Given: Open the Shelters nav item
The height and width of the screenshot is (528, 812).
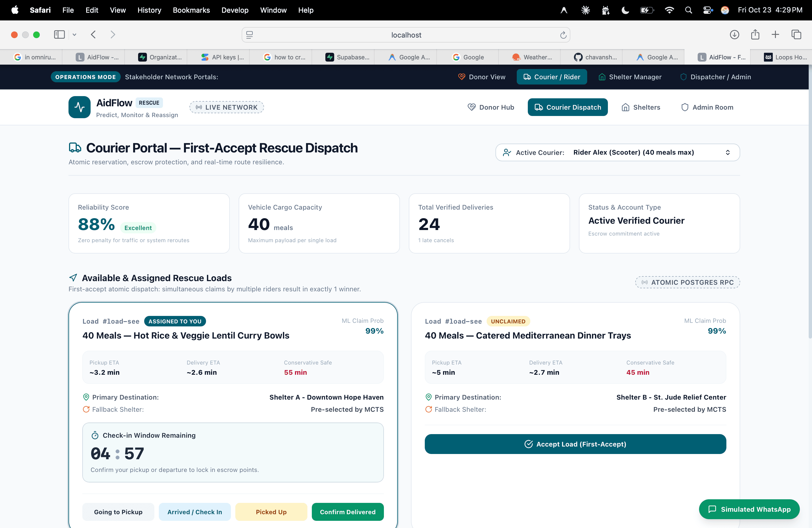Looking at the screenshot, I should tap(641, 107).
